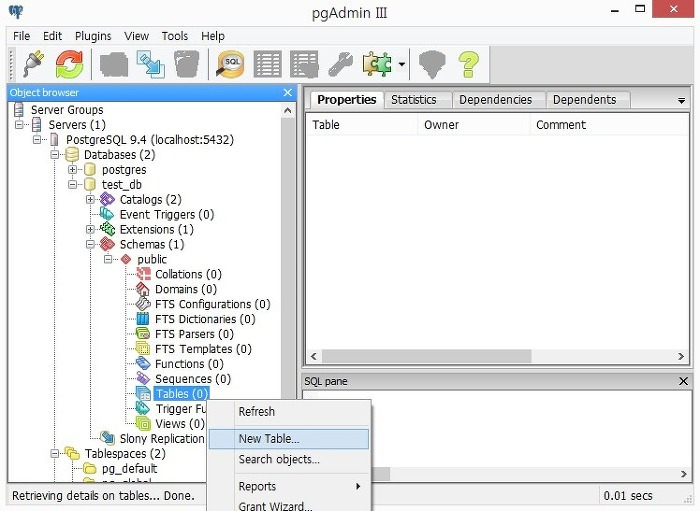
Task: Collapse the PostgreSQL 9.4 server node
Action: (x=37, y=140)
